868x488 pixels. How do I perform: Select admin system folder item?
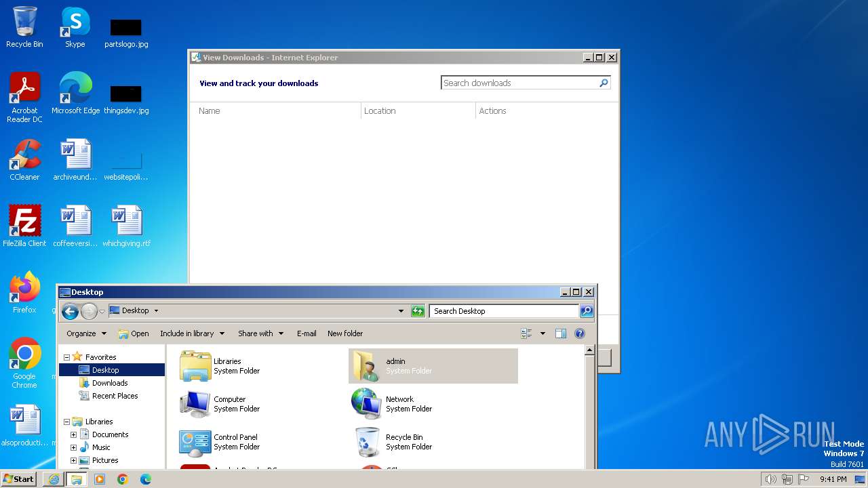433,366
